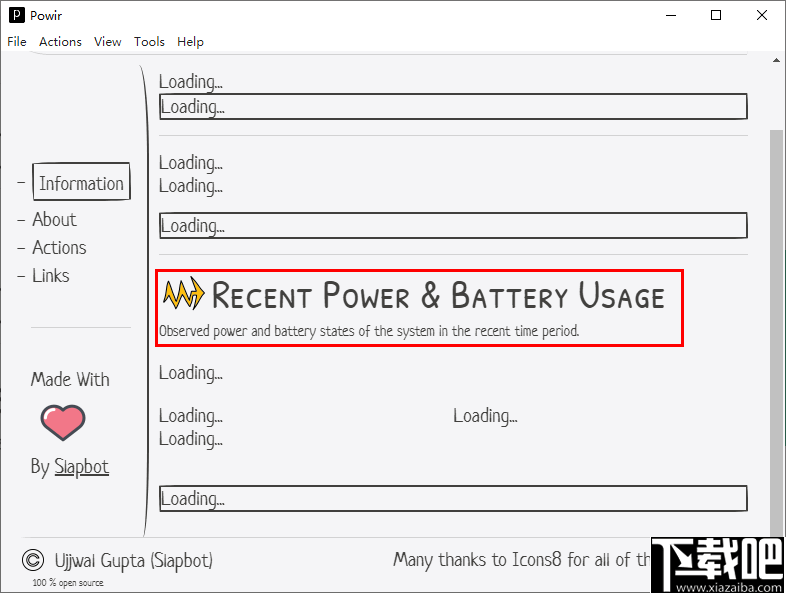This screenshot has width=786, height=593.
Task: Maximize the Powir window
Action: [x=716, y=16]
